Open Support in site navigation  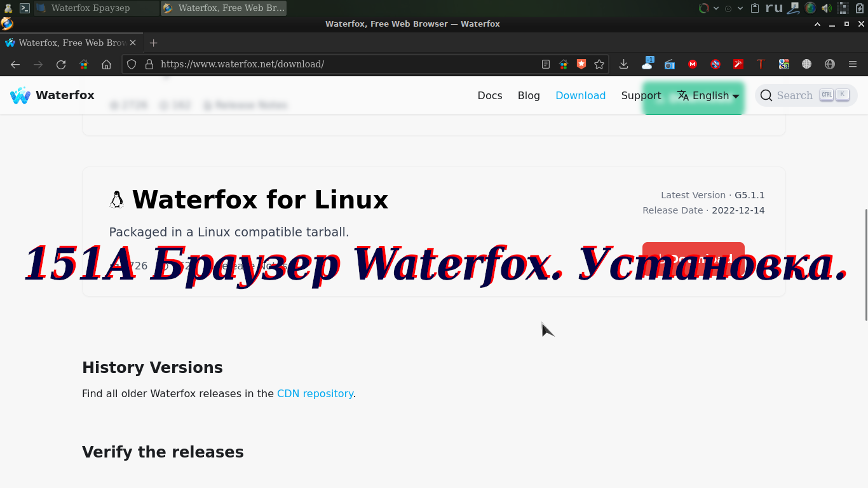(641, 95)
